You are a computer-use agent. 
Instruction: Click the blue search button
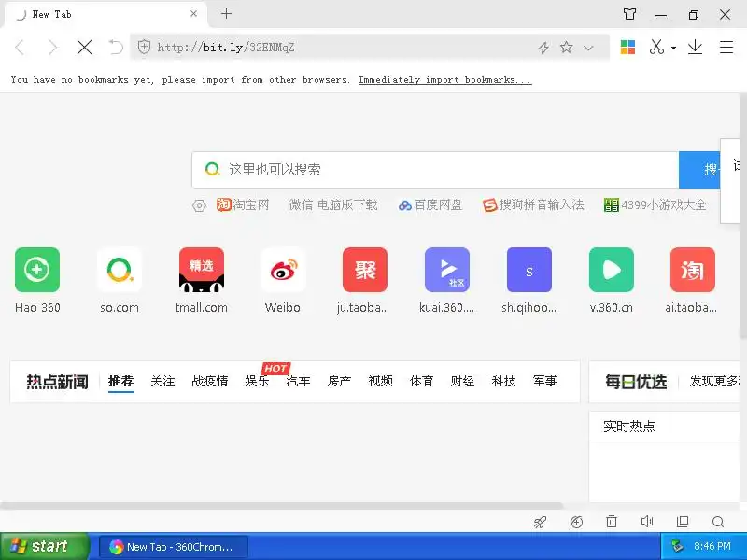[699, 170]
